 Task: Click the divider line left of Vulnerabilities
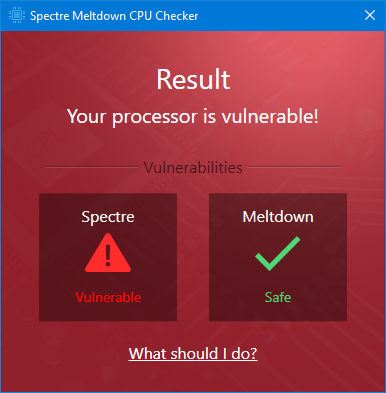click(92, 167)
